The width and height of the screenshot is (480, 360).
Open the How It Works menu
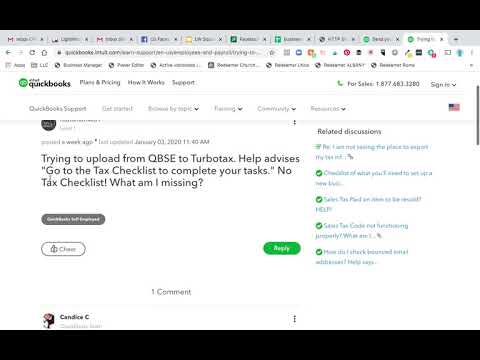coord(146,83)
